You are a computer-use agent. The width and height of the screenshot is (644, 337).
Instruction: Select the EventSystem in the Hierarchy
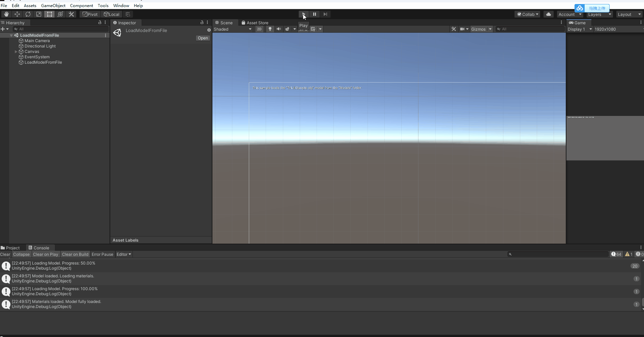coord(37,57)
